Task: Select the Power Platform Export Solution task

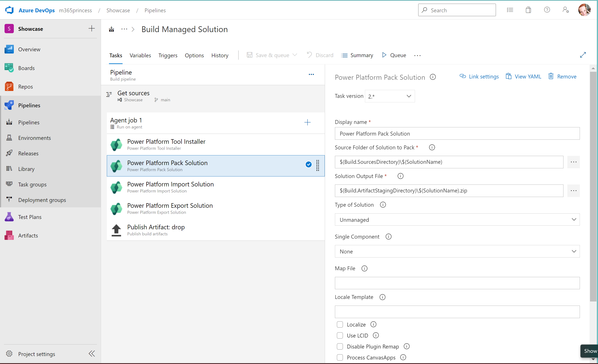Action: (216, 208)
